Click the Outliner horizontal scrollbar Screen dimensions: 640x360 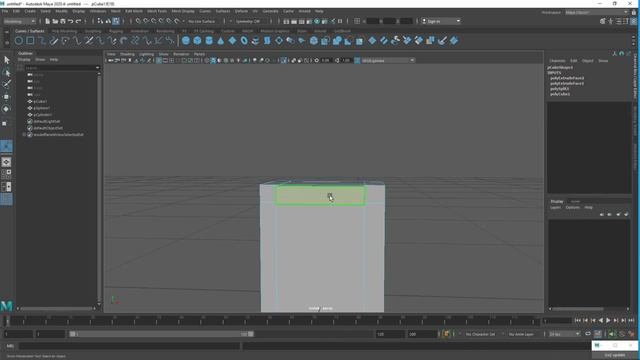point(57,309)
